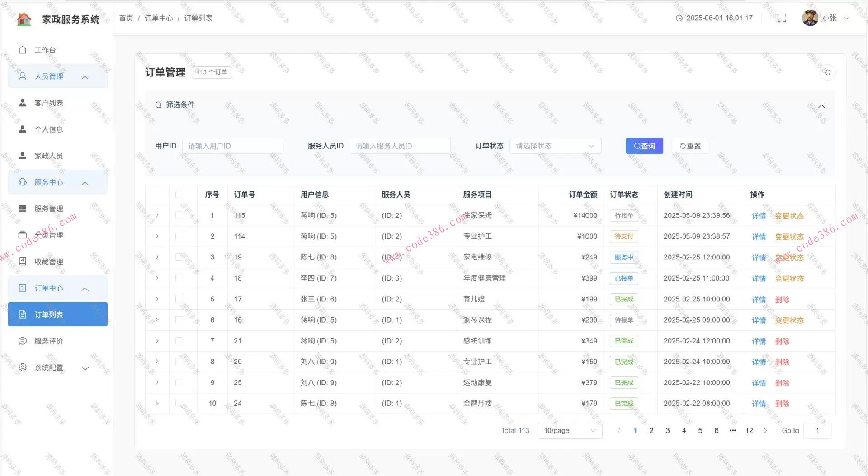The height and width of the screenshot is (476, 868).
Task: Open 服务管理 grid icon item
Action: point(48,209)
